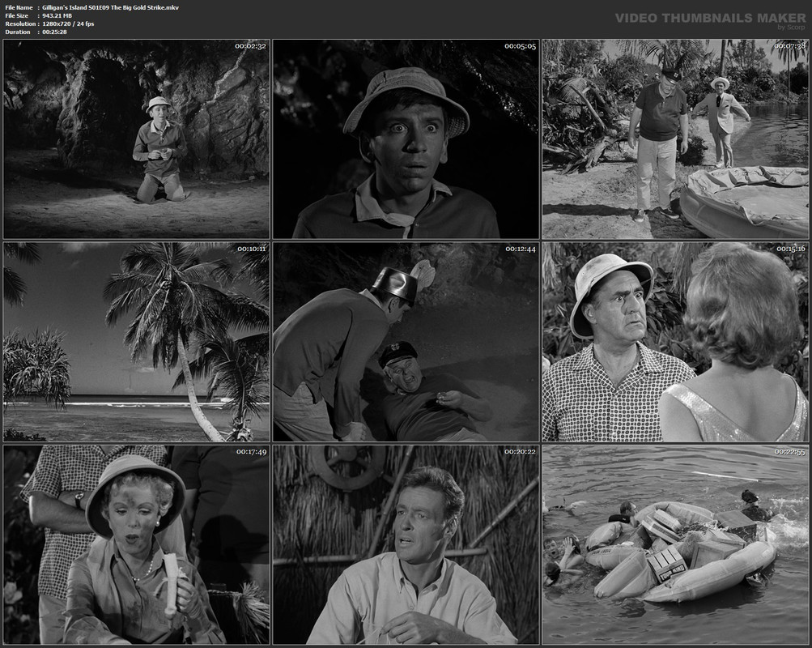Click the resolution value 1280x720 / 24 fps
The height and width of the screenshot is (648, 812).
click(x=68, y=23)
